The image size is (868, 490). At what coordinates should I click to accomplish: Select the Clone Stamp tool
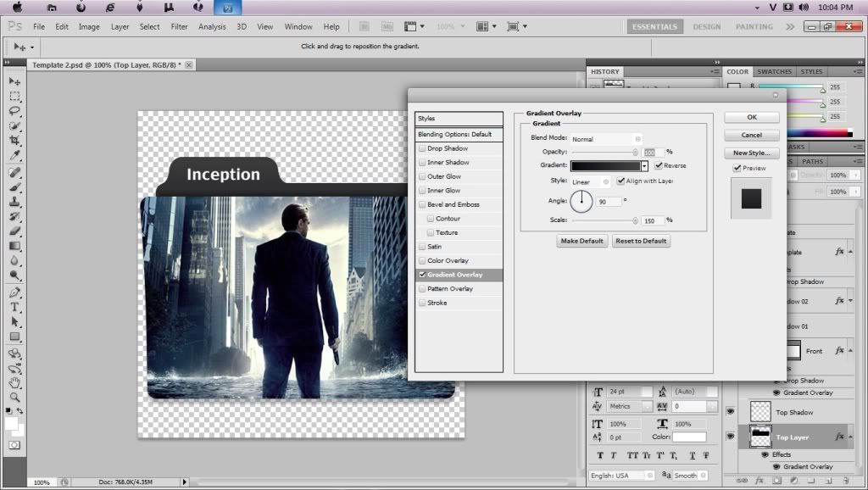tap(14, 202)
